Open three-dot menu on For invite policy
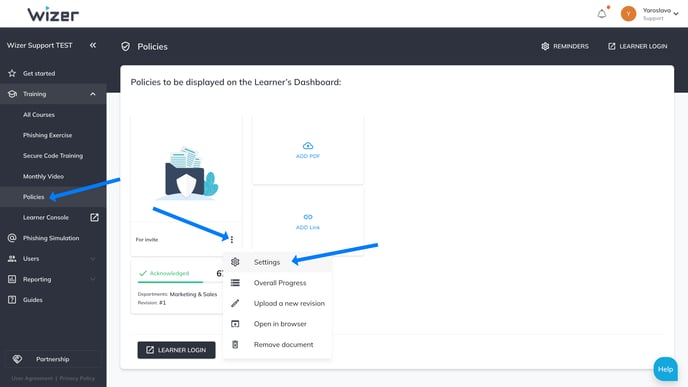 tap(232, 239)
